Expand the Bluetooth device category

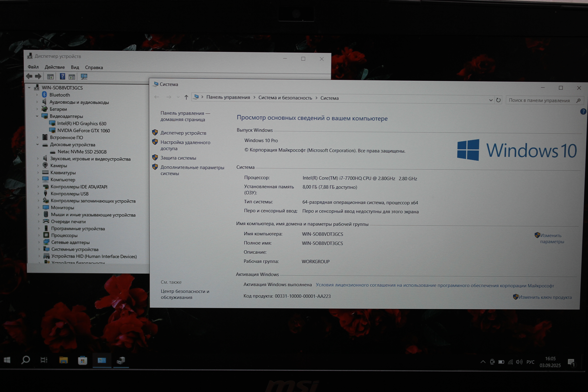(37, 95)
